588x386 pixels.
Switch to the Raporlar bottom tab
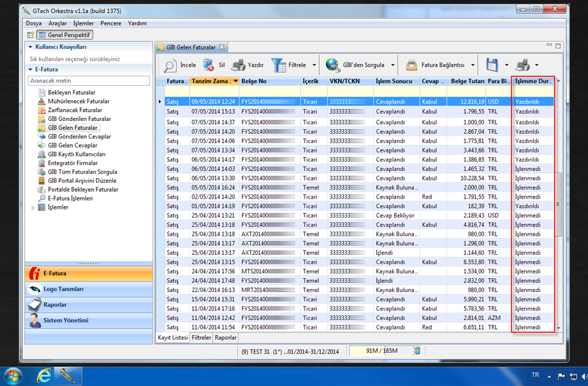(x=226, y=337)
